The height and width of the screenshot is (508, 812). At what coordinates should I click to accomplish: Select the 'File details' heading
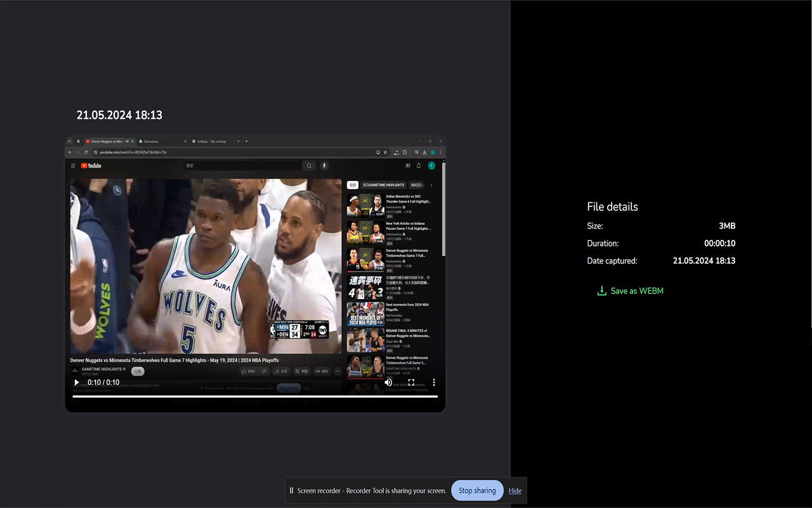click(x=612, y=206)
